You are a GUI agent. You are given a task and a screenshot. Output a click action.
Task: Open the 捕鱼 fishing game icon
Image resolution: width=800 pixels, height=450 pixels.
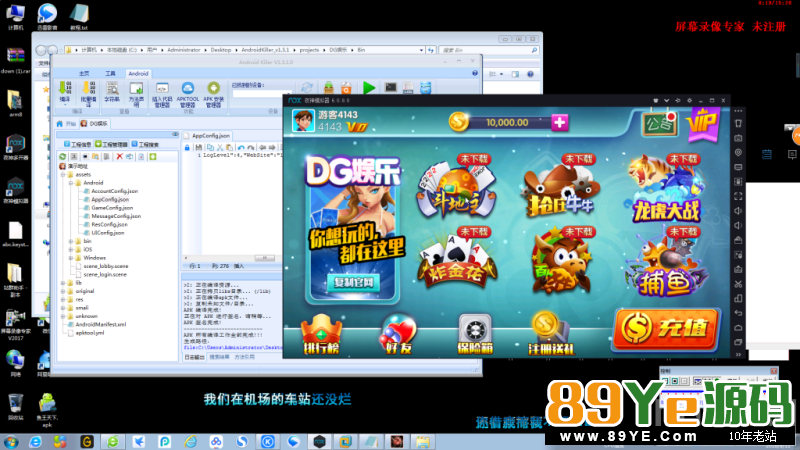[x=666, y=263]
